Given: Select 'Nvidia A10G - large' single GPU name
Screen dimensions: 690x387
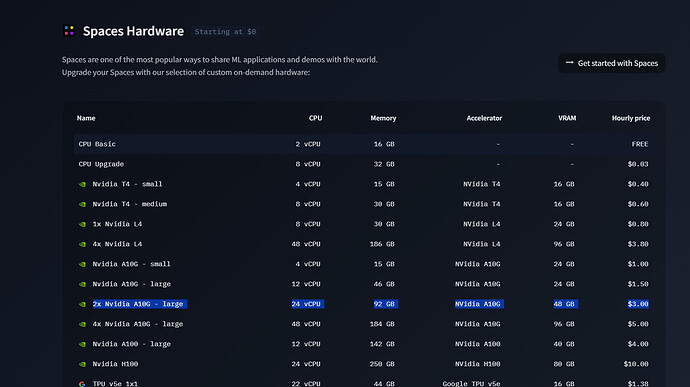Looking at the screenshot, I should point(131,284).
